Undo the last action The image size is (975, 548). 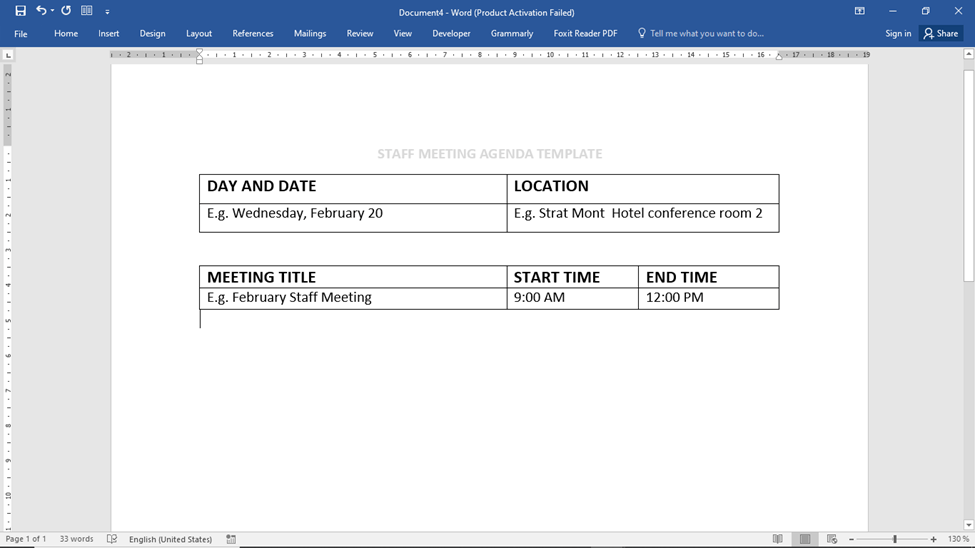[41, 11]
